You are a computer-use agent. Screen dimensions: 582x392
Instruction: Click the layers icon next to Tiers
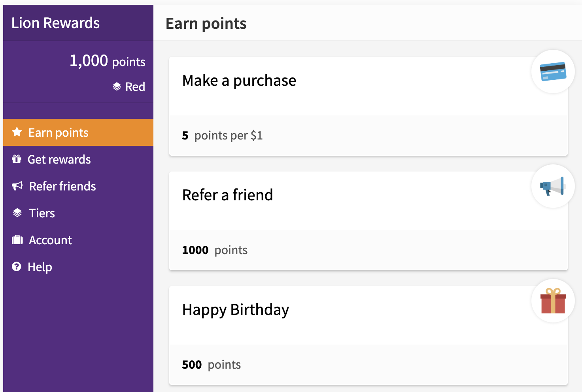coord(17,213)
